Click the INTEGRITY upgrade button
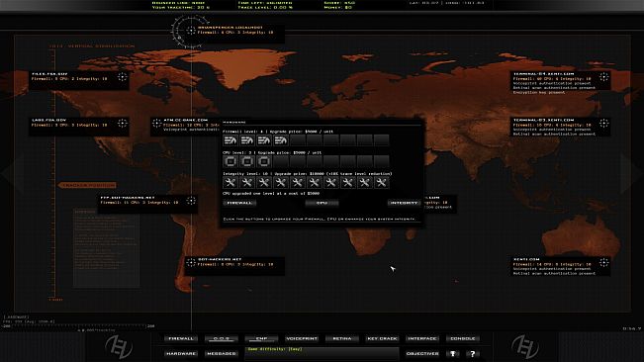644x362 pixels. (405, 203)
